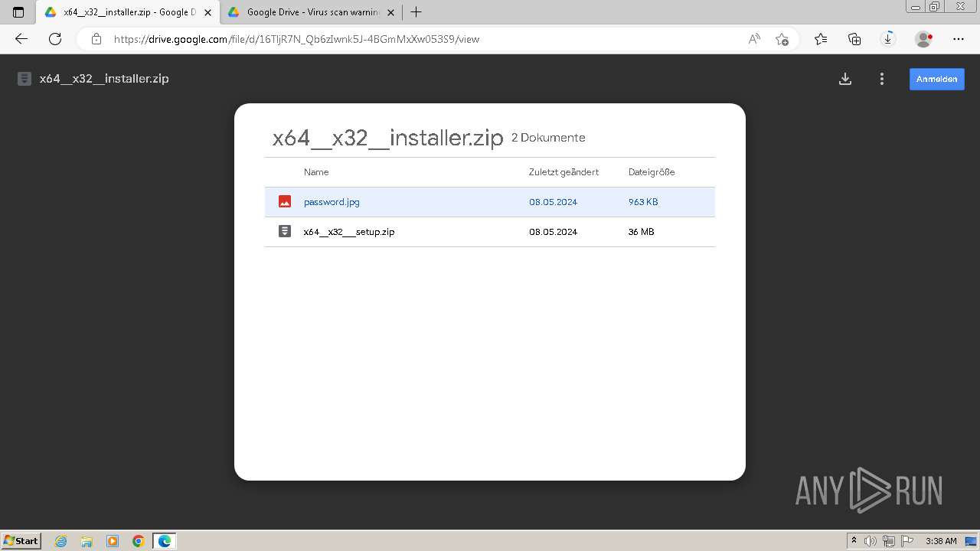Click the 963 KB size value
The image size is (980, 551).
(643, 202)
